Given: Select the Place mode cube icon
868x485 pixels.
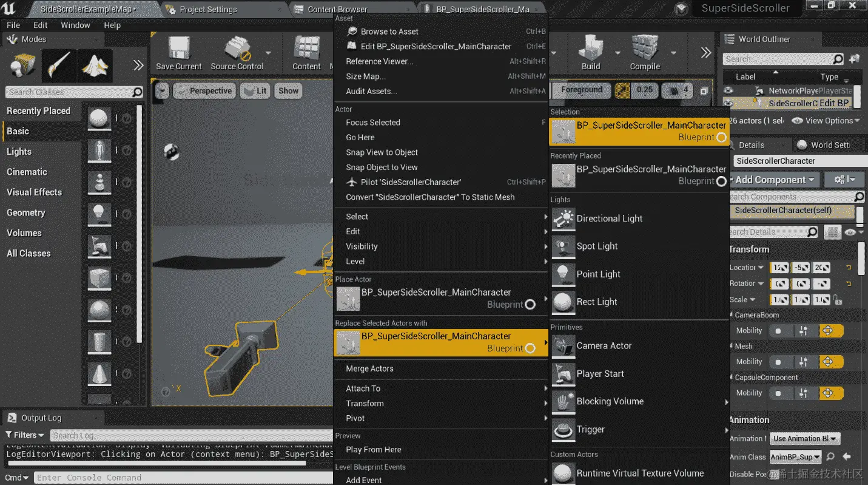Looking at the screenshot, I should [x=24, y=66].
